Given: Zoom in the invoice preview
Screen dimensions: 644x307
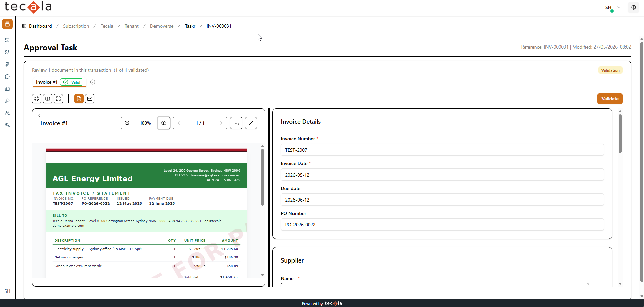Looking at the screenshot, I should [164, 123].
